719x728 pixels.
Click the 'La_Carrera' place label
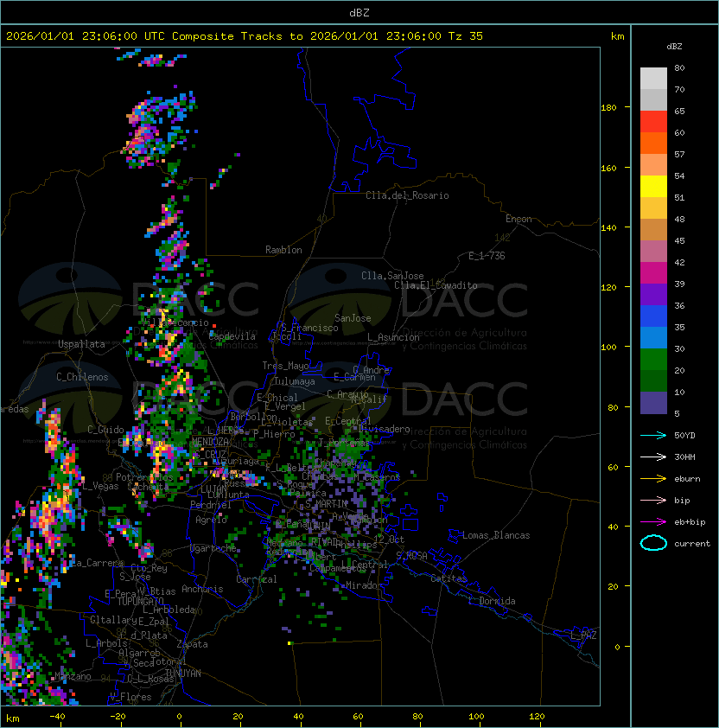98,563
